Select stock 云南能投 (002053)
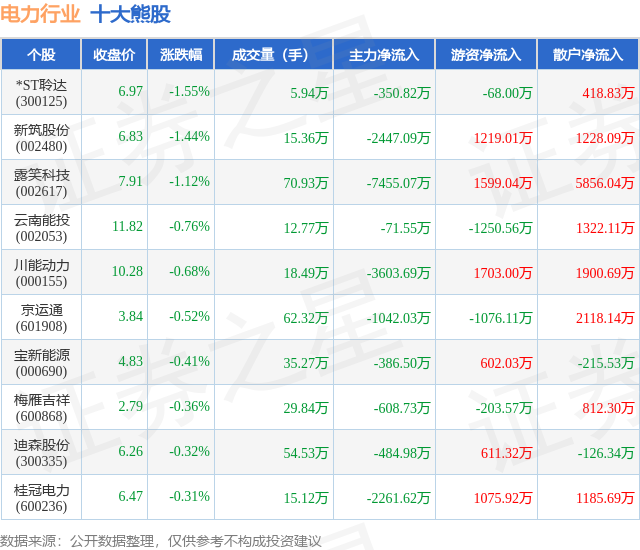 tap(41, 228)
